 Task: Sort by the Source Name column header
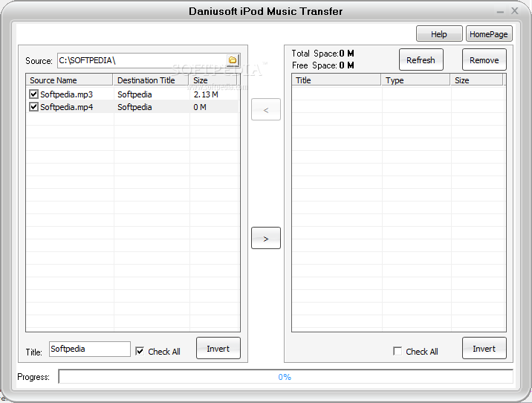click(x=69, y=80)
